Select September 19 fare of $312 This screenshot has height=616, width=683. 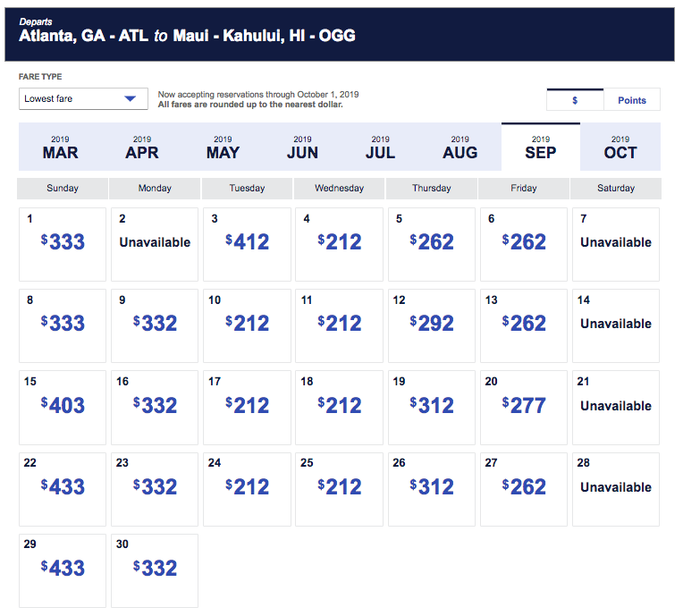pos(432,408)
